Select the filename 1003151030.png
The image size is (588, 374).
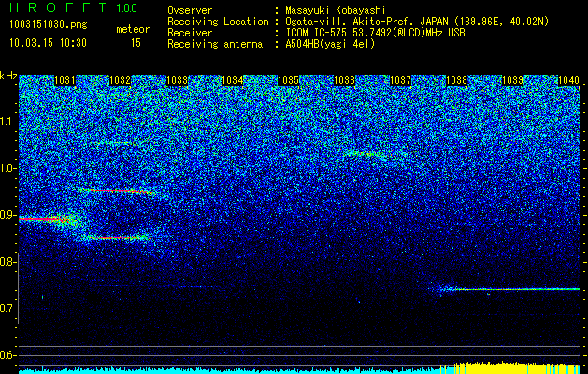coord(49,25)
